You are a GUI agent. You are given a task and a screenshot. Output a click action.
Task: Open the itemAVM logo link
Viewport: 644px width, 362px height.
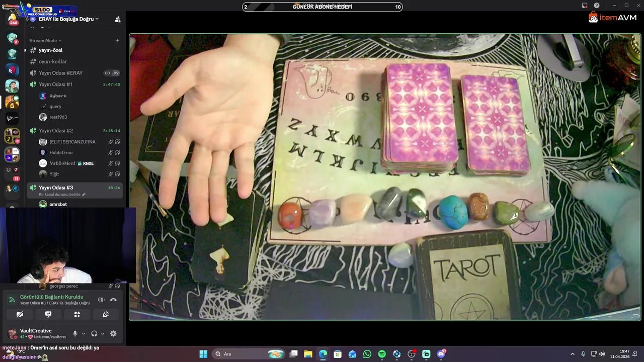pyautogui.click(x=612, y=18)
